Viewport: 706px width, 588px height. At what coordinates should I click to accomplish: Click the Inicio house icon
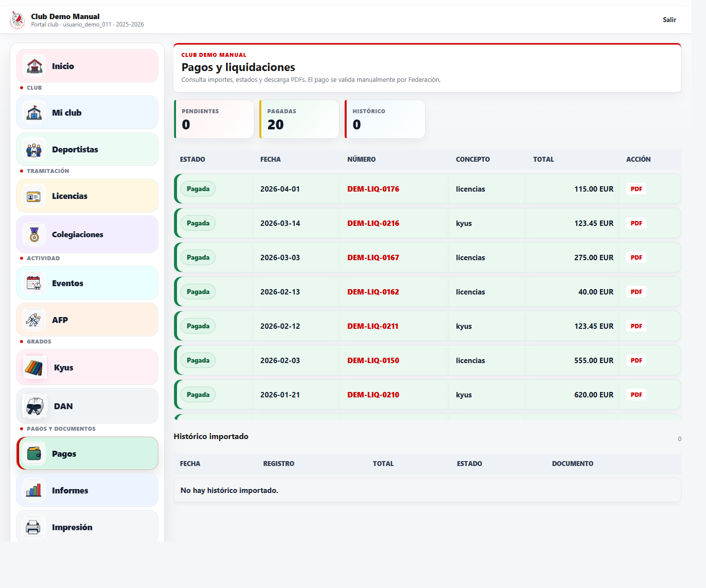pos(34,66)
